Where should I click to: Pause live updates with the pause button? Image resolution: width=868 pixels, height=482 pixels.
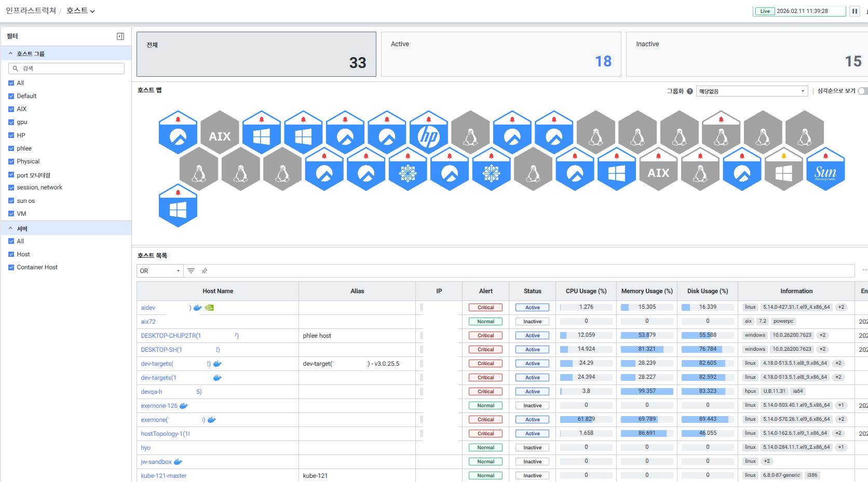pyautogui.click(x=855, y=11)
